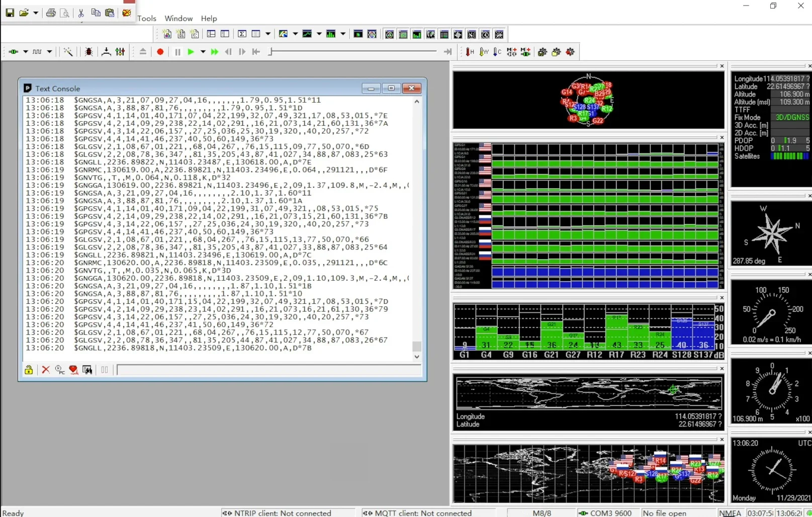Click the Hotstart thermometer icon
Viewport: 812px width, 517px height.
tap(470, 52)
